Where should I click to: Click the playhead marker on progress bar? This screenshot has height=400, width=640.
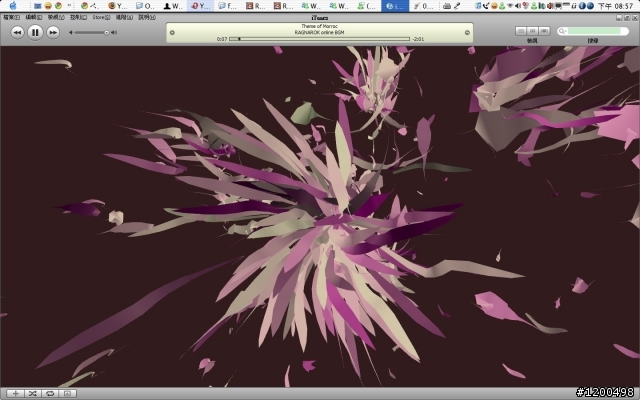(239, 39)
